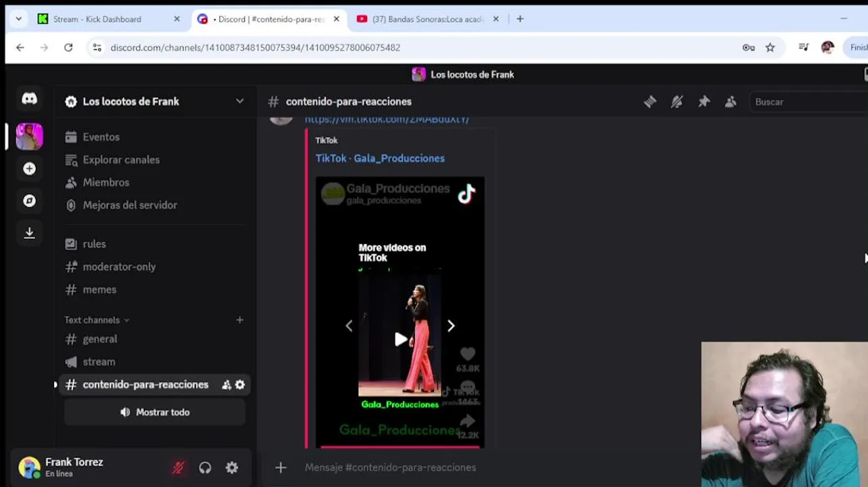Screen dimensions: 868x487
Task: Open Explorar canales
Action: point(154,160)
